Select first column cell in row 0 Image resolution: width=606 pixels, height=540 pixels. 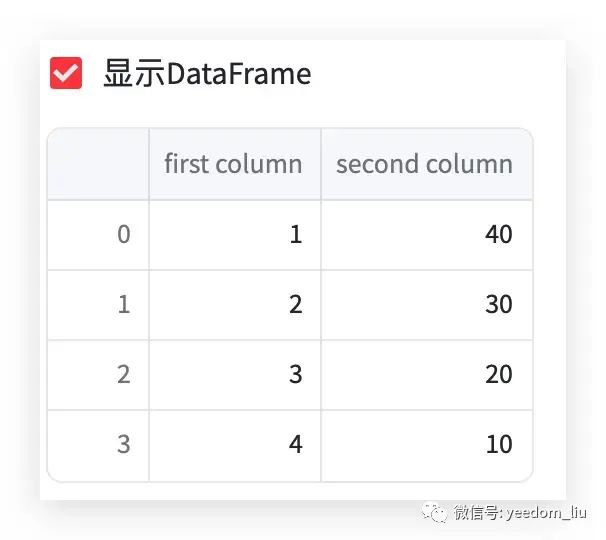click(235, 235)
